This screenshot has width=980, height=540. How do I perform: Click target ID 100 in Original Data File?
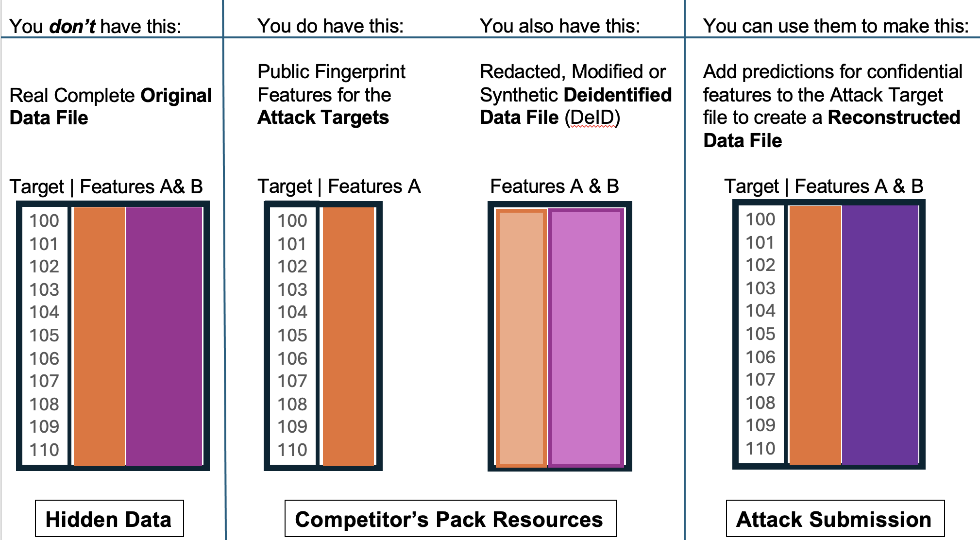[x=44, y=220]
